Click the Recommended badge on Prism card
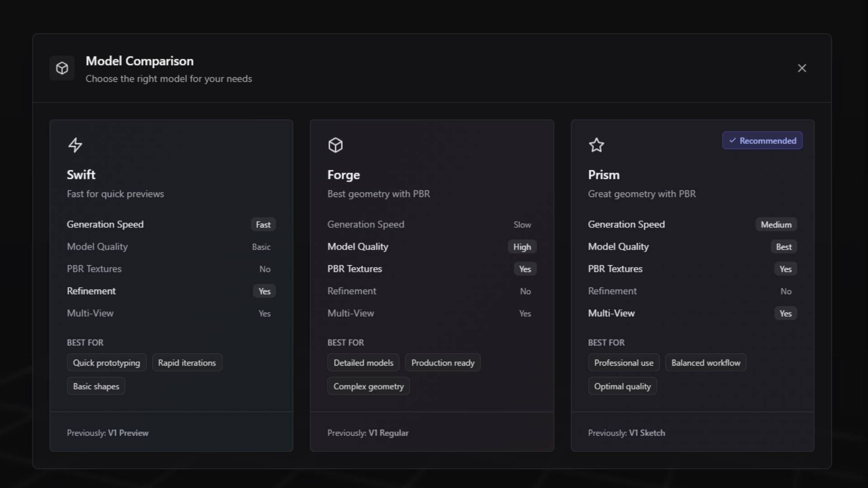This screenshot has width=868, height=488. pyautogui.click(x=762, y=141)
